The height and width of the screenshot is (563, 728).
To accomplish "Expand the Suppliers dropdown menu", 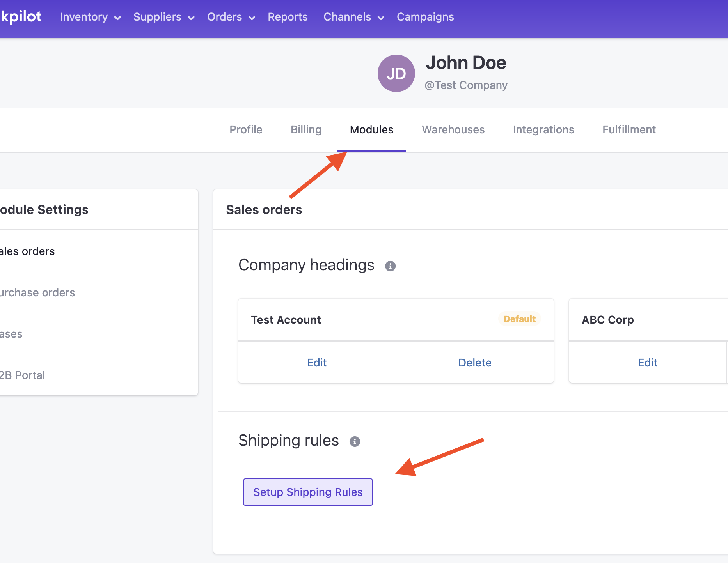I will coord(164,17).
